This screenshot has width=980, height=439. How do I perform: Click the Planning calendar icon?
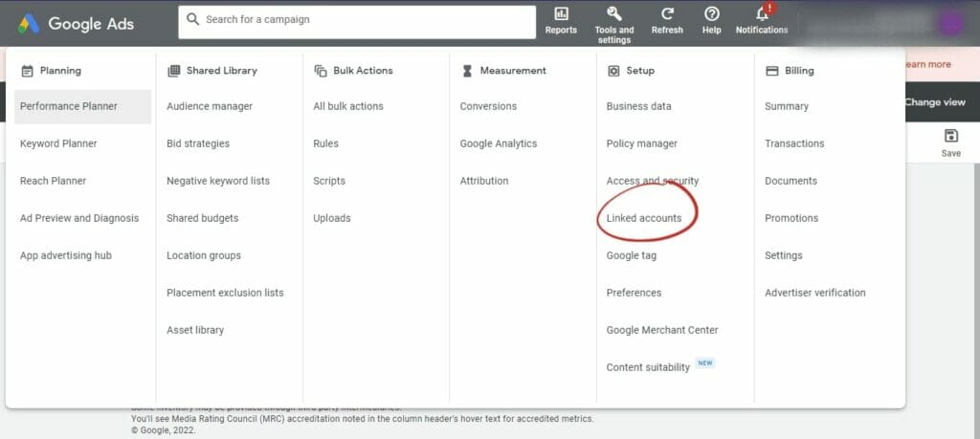pyautogui.click(x=27, y=71)
